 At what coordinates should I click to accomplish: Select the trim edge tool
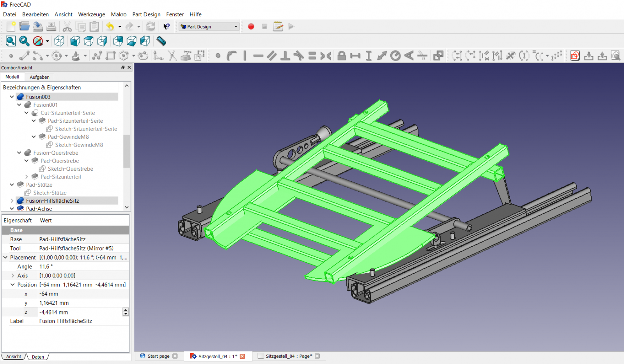(x=172, y=56)
